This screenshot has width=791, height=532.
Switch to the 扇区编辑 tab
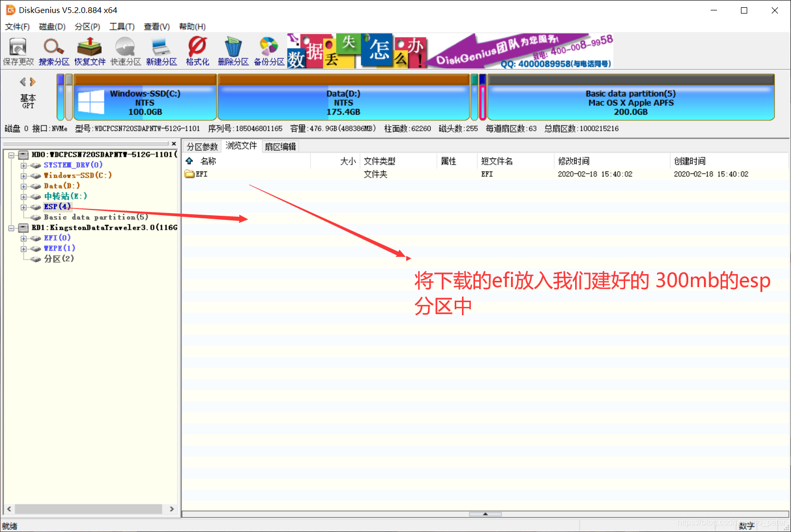(x=280, y=146)
